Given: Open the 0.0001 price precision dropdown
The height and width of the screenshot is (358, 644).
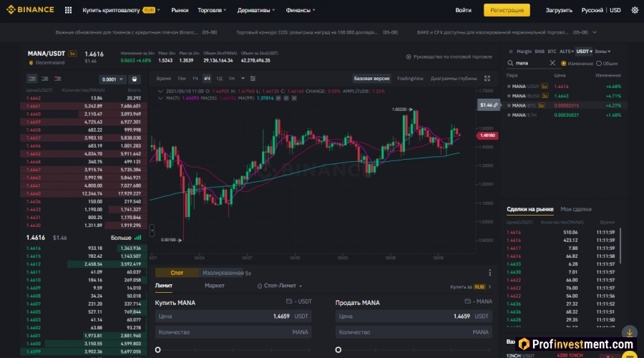Looking at the screenshot, I should pos(112,79).
